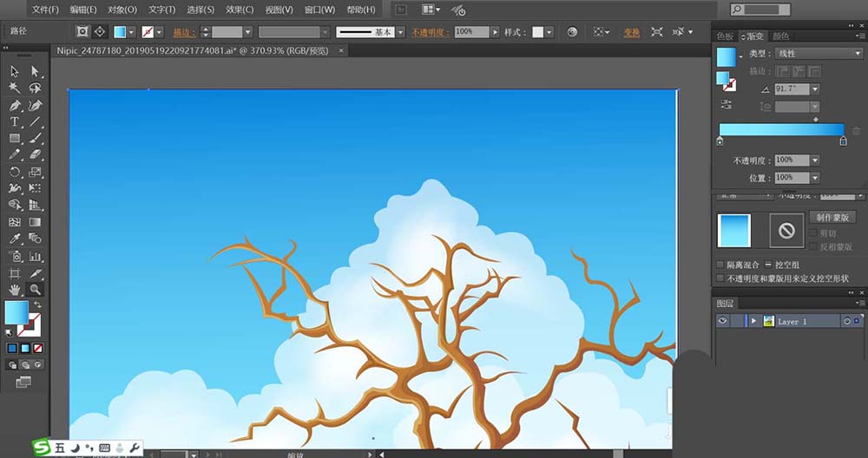Pick the Pencil tool

(15, 155)
